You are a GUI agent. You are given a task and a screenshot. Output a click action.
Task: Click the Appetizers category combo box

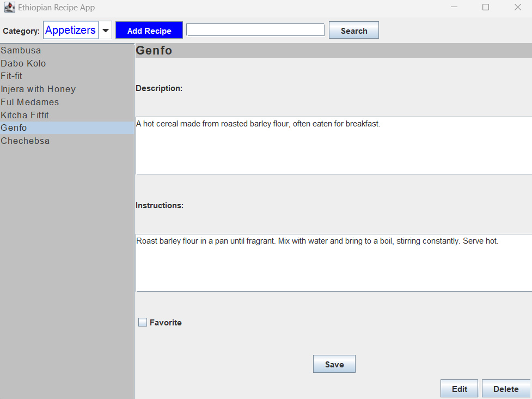71,31
